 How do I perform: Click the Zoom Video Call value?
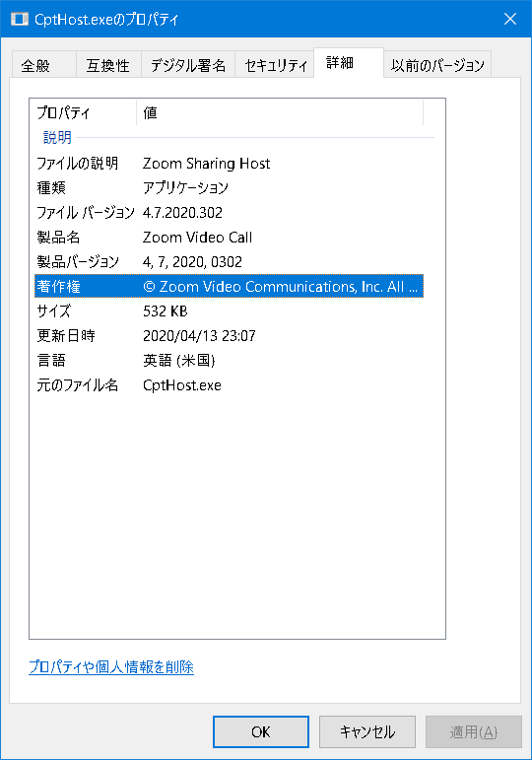pyautogui.click(x=197, y=238)
